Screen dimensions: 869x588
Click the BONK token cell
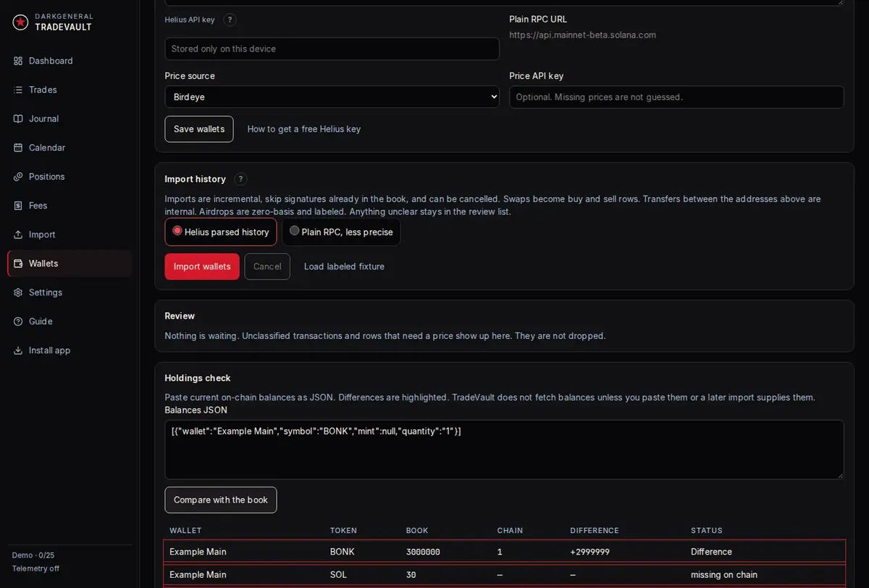point(343,552)
